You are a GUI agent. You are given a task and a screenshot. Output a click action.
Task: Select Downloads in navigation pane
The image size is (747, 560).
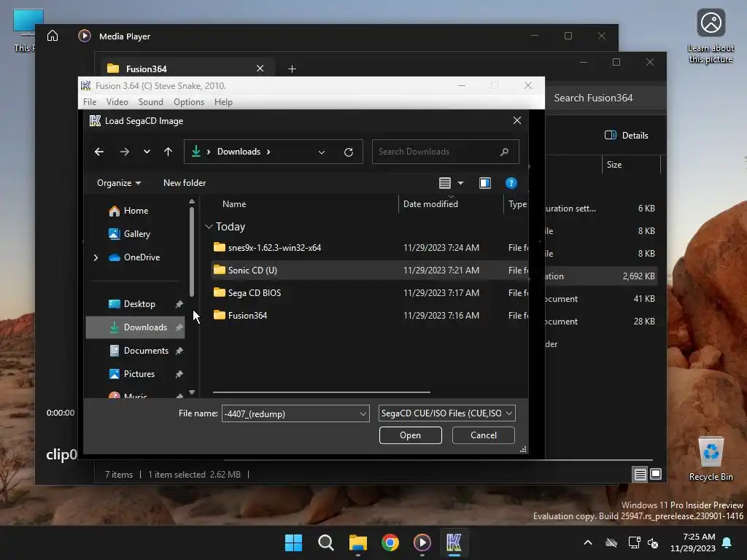pos(135,327)
